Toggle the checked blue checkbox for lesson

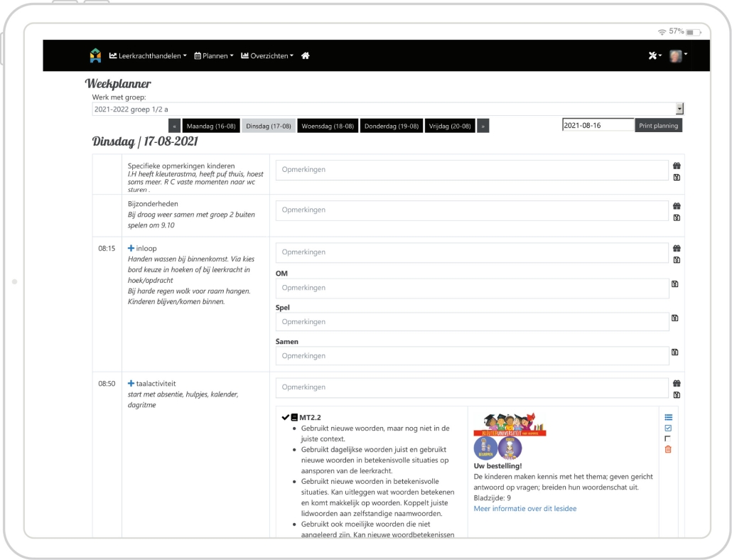point(668,428)
